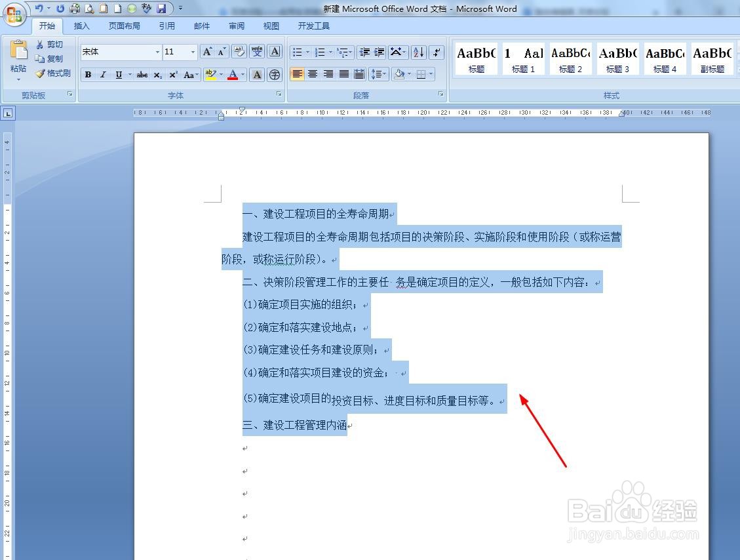Click the Redo arrow in quick access

tap(60, 8)
